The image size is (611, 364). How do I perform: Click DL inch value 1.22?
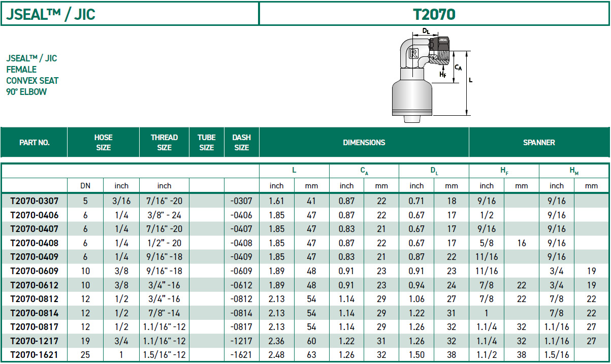coord(416,313)
